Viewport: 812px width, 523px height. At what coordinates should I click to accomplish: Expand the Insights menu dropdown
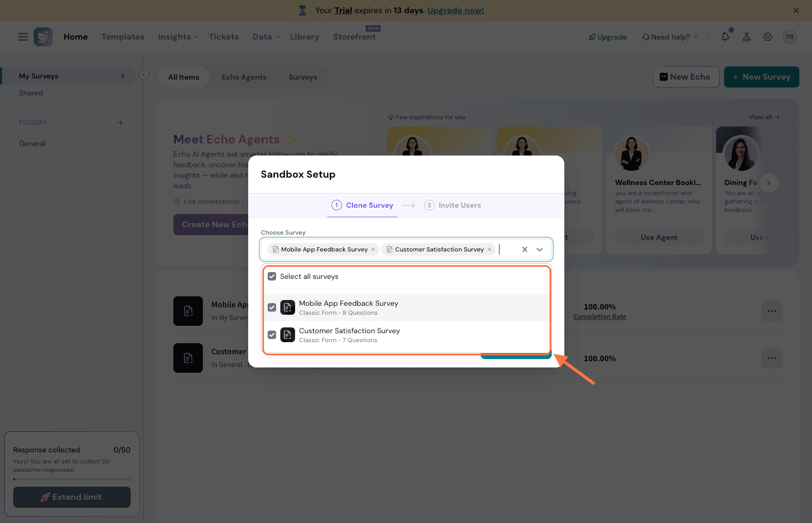(x=178, y=37)
